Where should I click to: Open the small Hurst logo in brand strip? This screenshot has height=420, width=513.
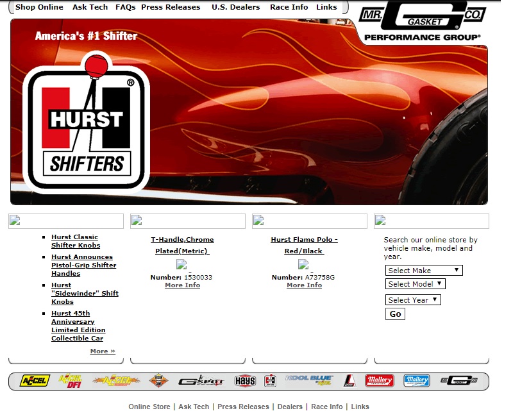[269, 381]
